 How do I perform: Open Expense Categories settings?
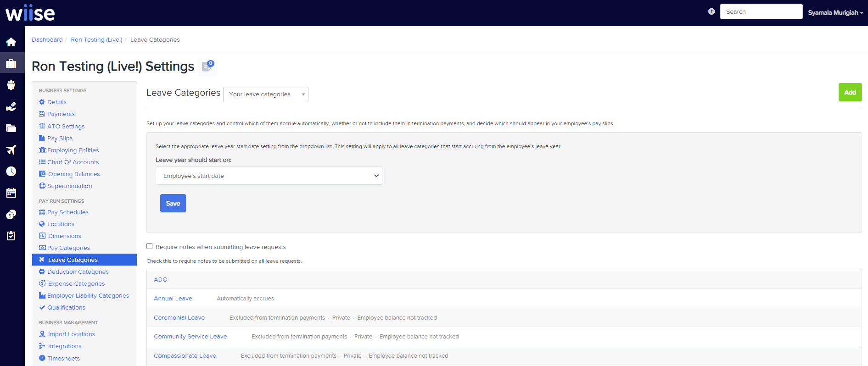76,283
